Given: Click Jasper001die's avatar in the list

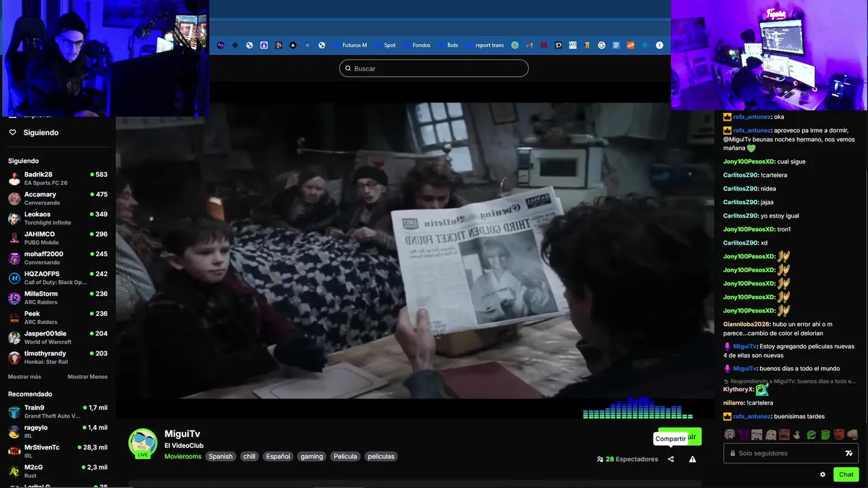Looking at the screenshot, I should [14, 338].
